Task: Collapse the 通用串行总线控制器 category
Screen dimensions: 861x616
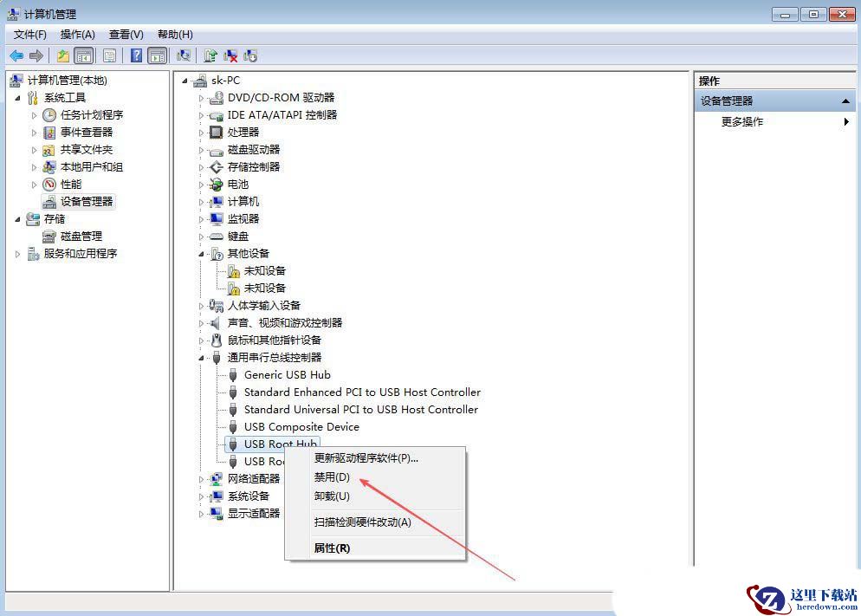Action: coord(202,358)
